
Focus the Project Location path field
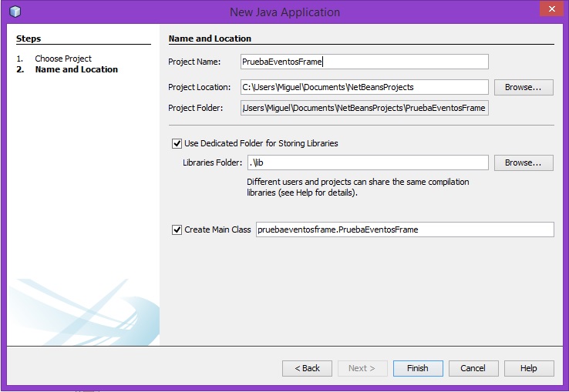coord(364,87)
